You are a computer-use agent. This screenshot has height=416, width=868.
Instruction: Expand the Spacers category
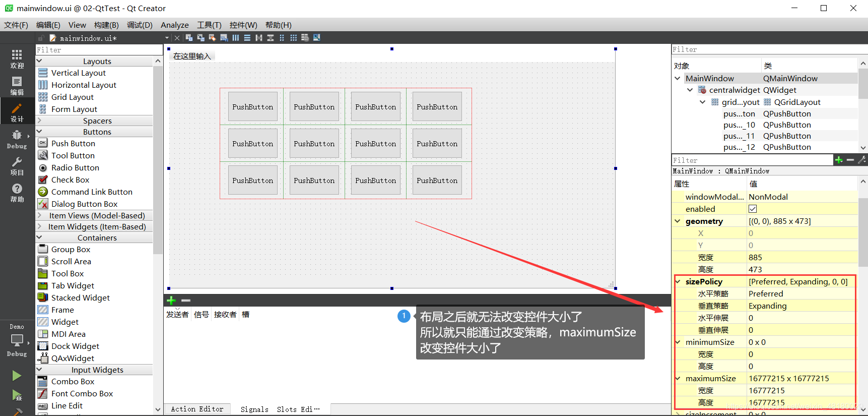point(39,121)
